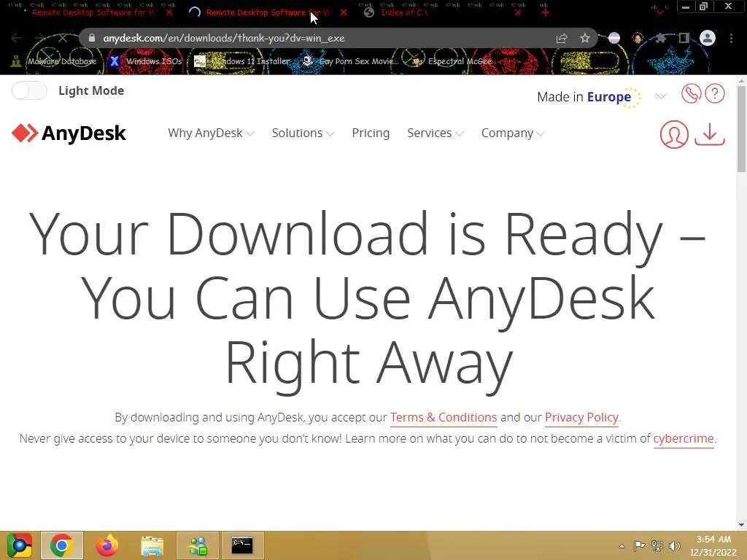Stop loading the page
This screenshot has width=747, height=560.
[x=63, y=38]
